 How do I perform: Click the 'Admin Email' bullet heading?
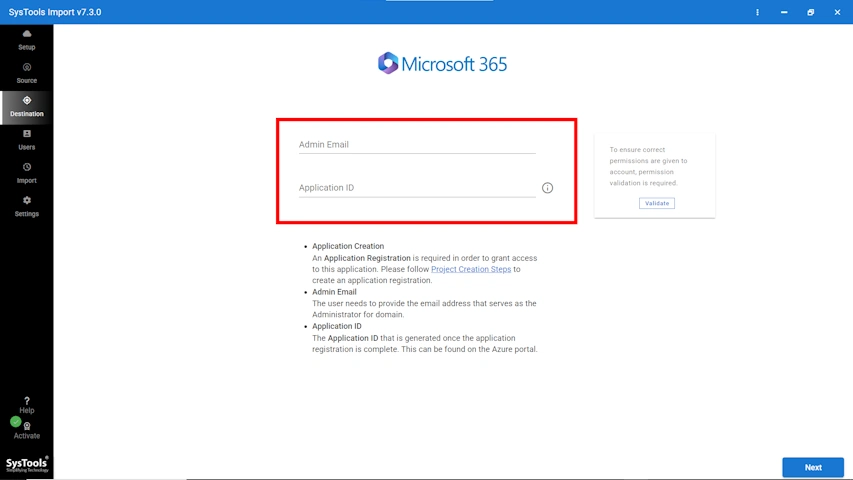(334, 292)
